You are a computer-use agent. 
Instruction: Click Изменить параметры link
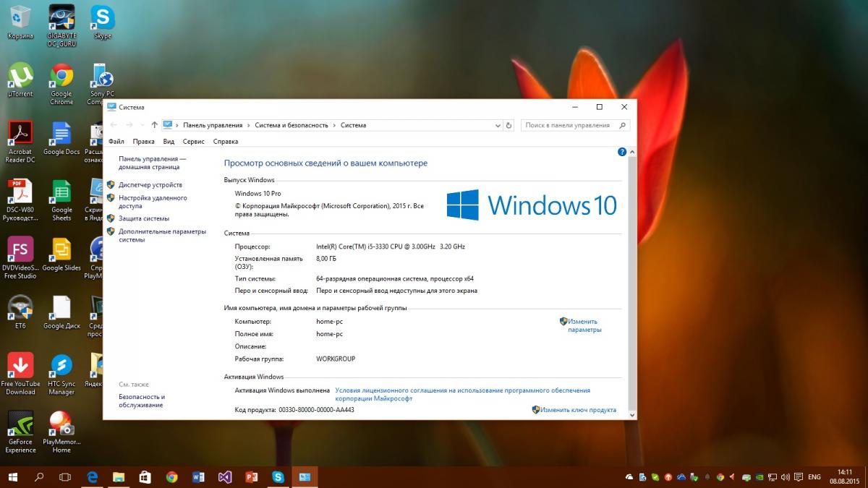point(584,325)
